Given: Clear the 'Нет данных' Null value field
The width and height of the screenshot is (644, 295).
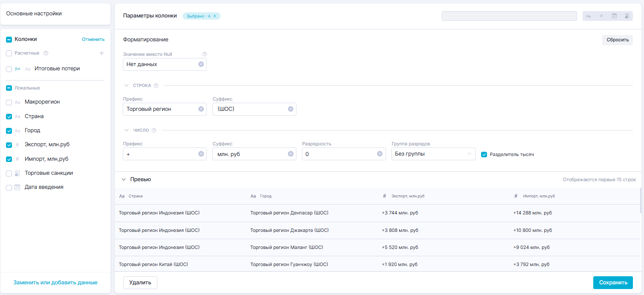Looking at the screenshot, I should (201, 64).
